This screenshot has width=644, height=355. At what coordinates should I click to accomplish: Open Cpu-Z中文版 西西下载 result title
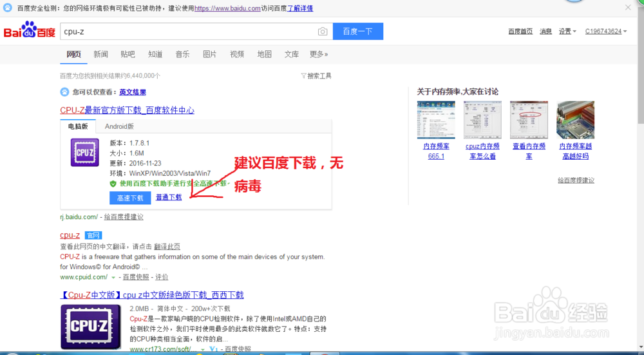point(152,295)
